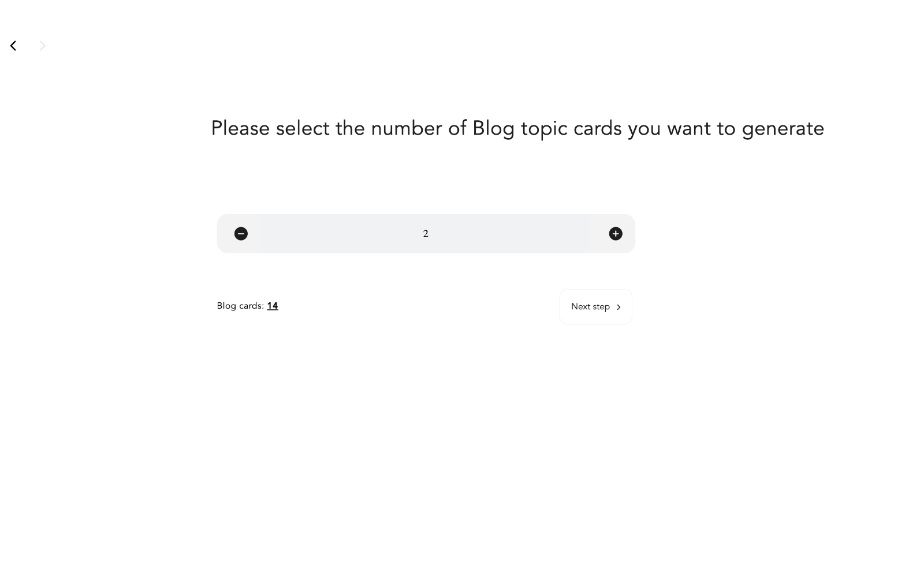The width and height of the screenshot is (924, 578).
Task: Go forward using the right chevron
Action: (42, 46)
